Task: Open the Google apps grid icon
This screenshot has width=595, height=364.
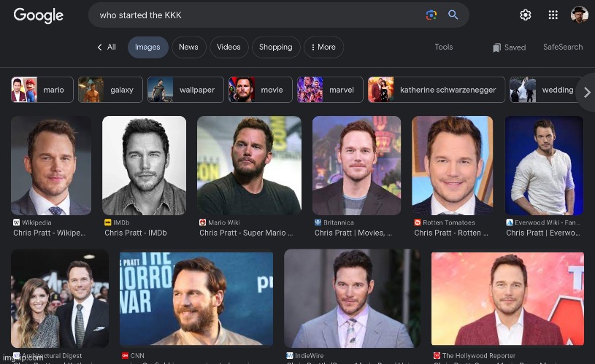Action: tap(553, 15)
